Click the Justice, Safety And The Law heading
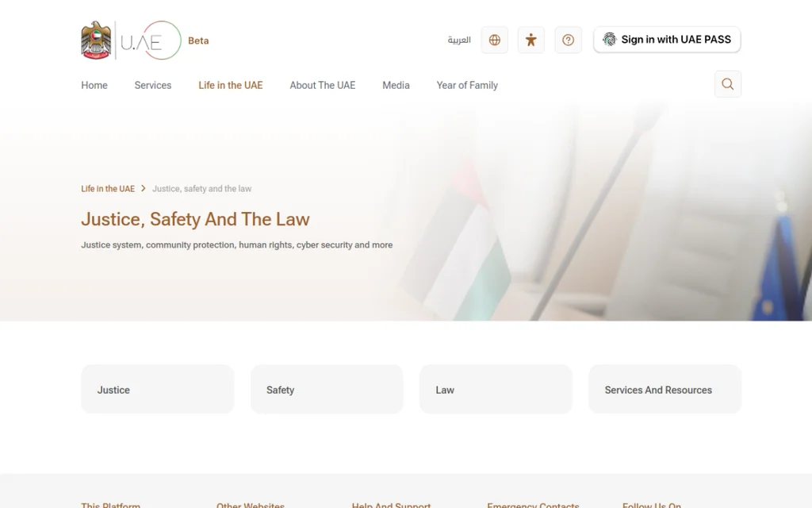Viewport: 812px width, 508px height. pos(195,219)
